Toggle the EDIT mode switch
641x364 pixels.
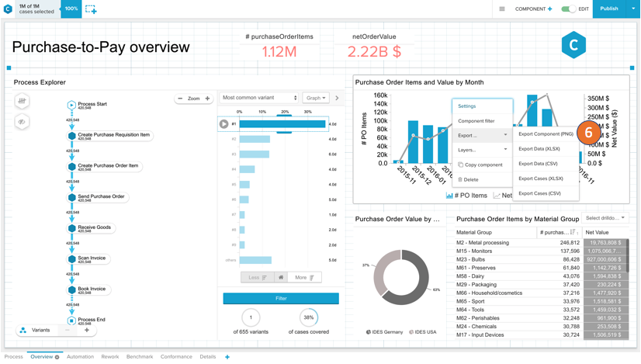coord(569,9)
